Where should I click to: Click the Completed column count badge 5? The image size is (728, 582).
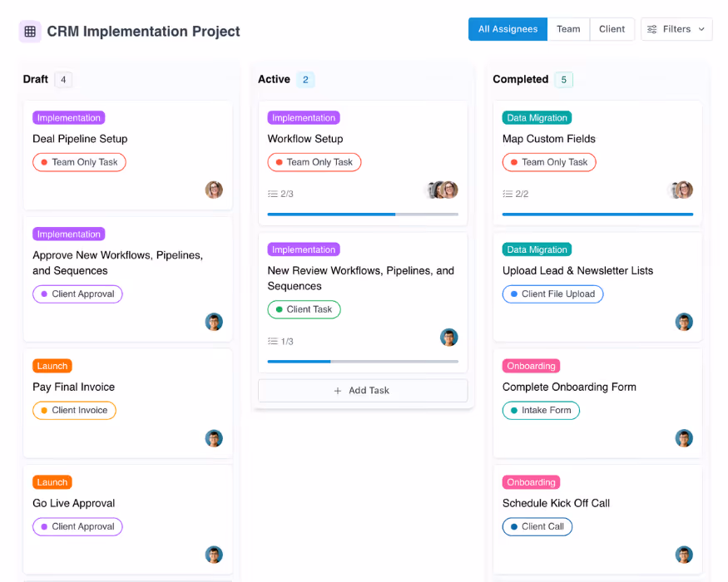click(x=563, y=80)
